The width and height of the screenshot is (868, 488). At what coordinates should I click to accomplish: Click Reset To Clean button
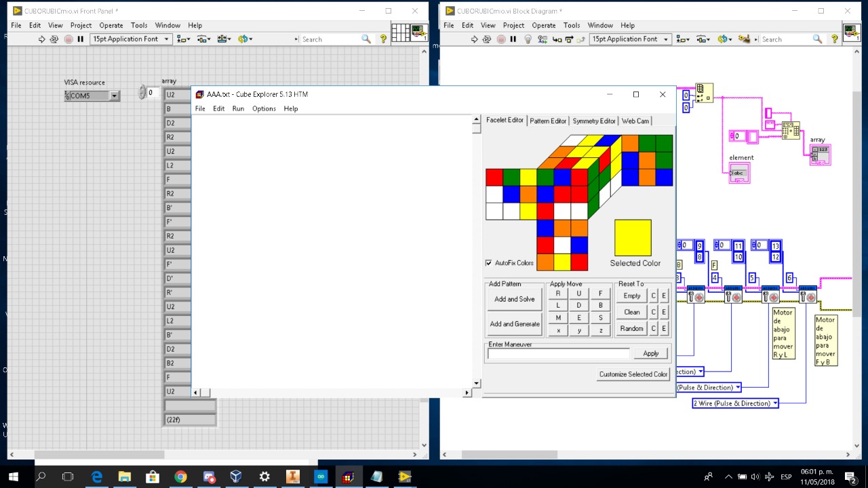coord(632,312)
